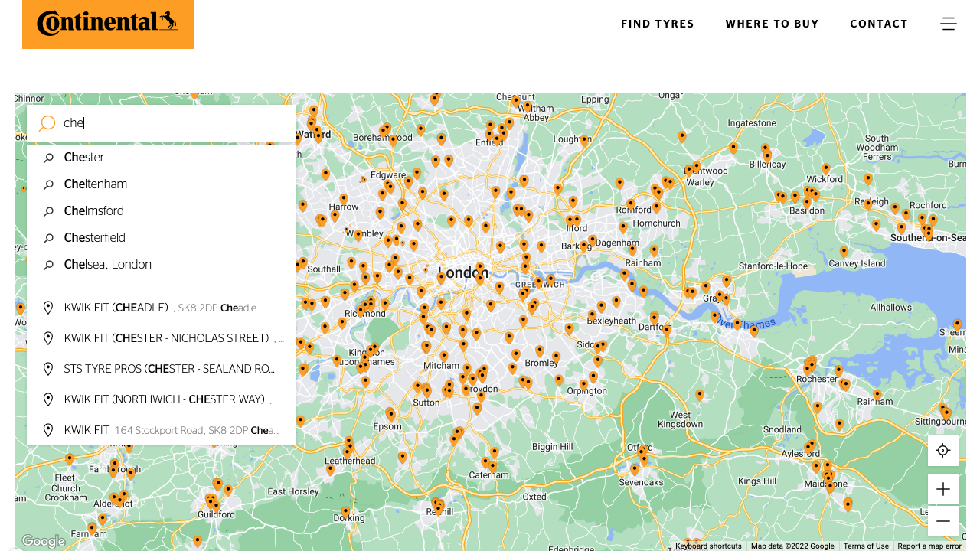Click dealer marker near Loughton
This screenshot has height=551, width=980.
[584, 141]
